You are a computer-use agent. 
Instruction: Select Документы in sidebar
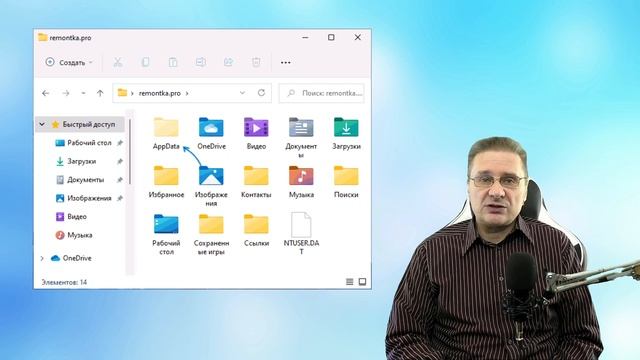(80, 180)
